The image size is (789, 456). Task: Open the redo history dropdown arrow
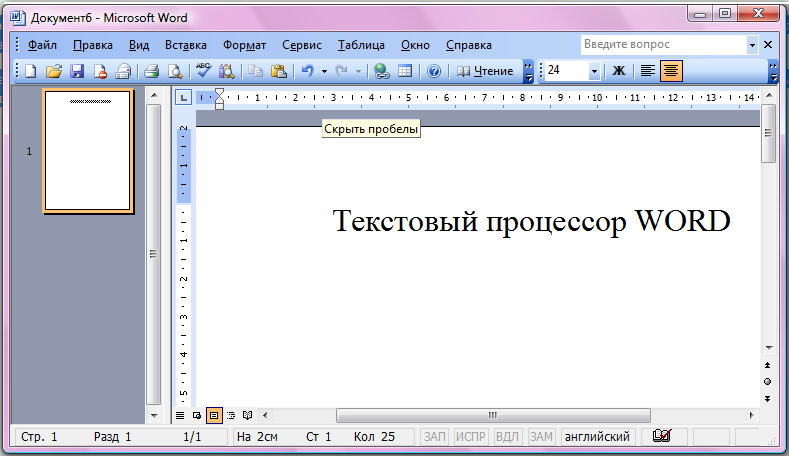coord(358,71)
